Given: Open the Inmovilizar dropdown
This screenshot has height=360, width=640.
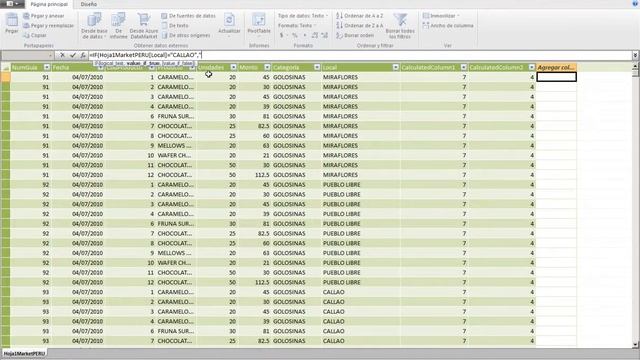Looking at the screenshot, I should click(441, 16).
